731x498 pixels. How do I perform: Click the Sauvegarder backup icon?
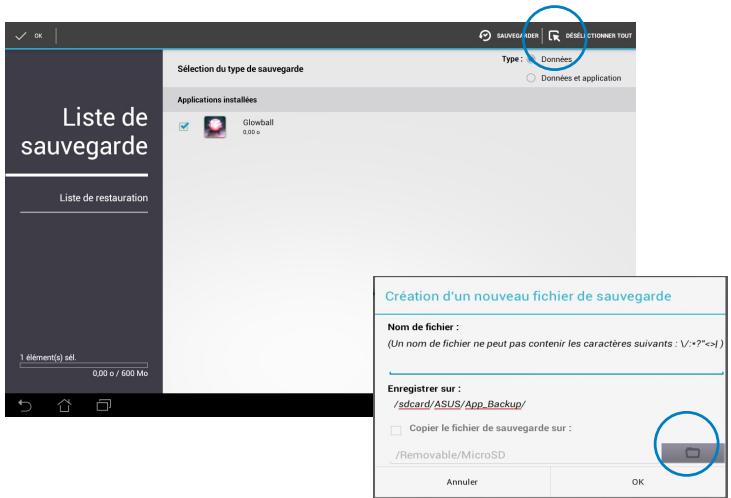(485, 35)
